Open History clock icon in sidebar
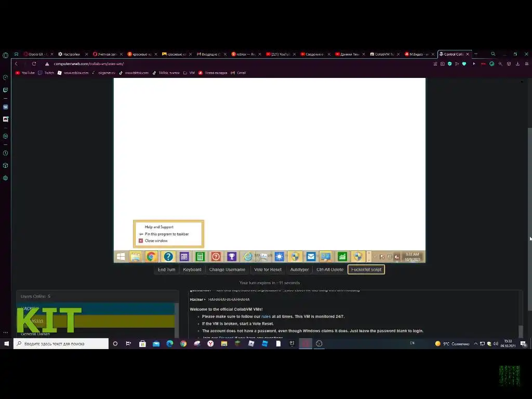 (x=5, y=153)
